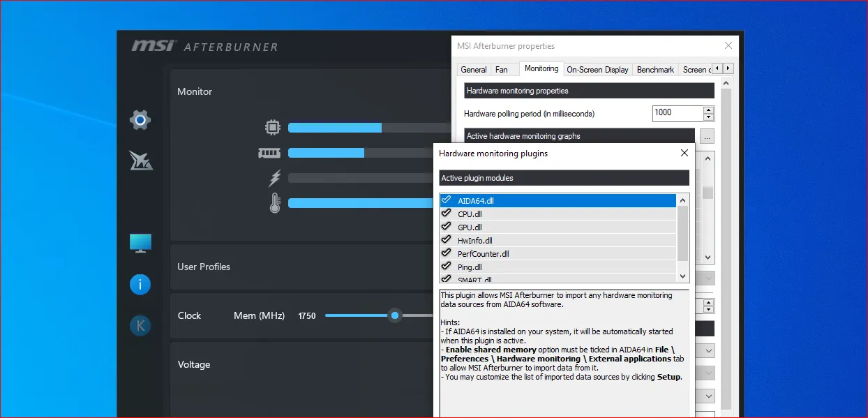The image size is (868, 418).
Task: Disable the Ping.dll plugin module
Action: pos(447,267)
